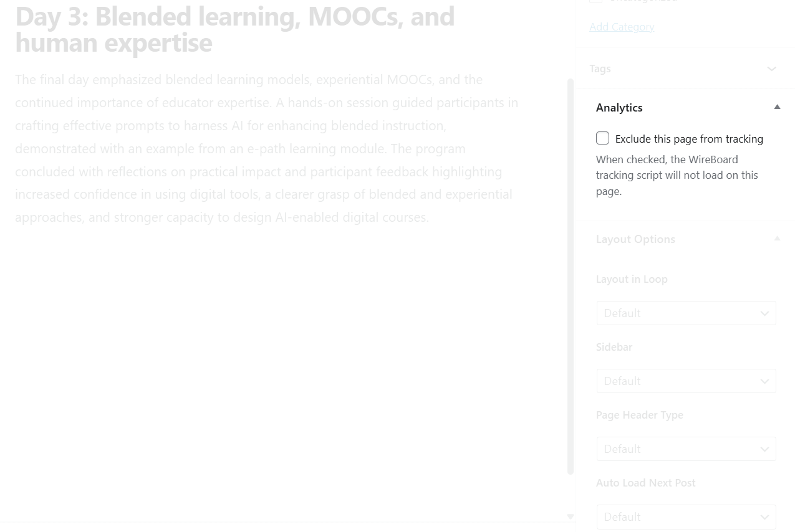Viewport: 795px width, 532px height.
Task: Click the Analytics panel heading
Action: tap(619, 108)
